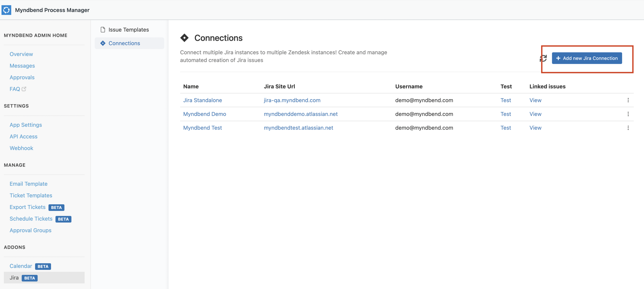View linked issues for Myndbend Test
This screenshot has height=289, width=644.
click(535, 128)
